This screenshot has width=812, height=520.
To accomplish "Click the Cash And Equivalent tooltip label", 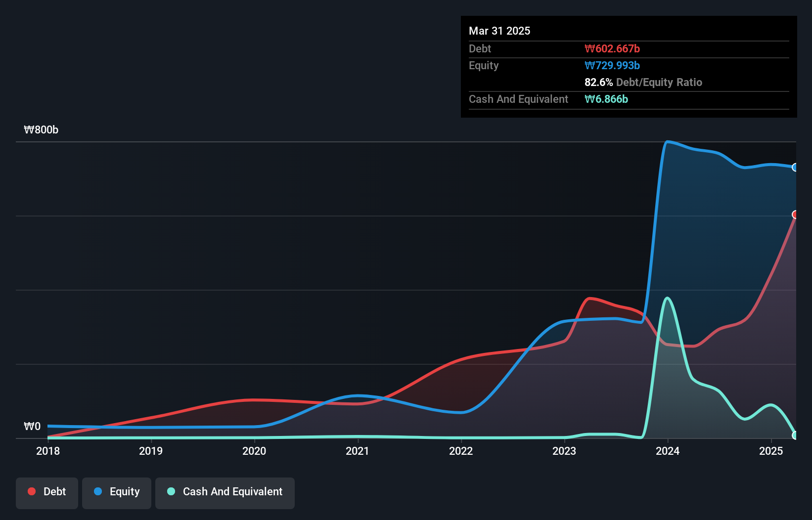I will (x=518, y=99).
